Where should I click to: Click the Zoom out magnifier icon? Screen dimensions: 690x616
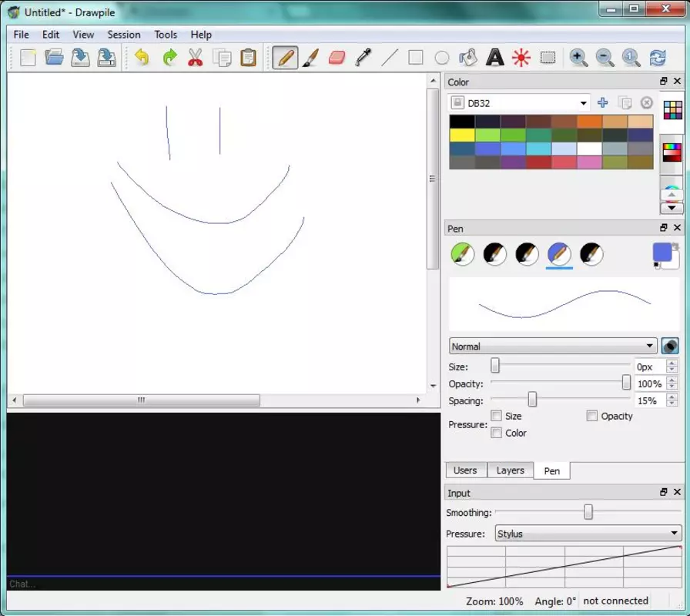605,58
